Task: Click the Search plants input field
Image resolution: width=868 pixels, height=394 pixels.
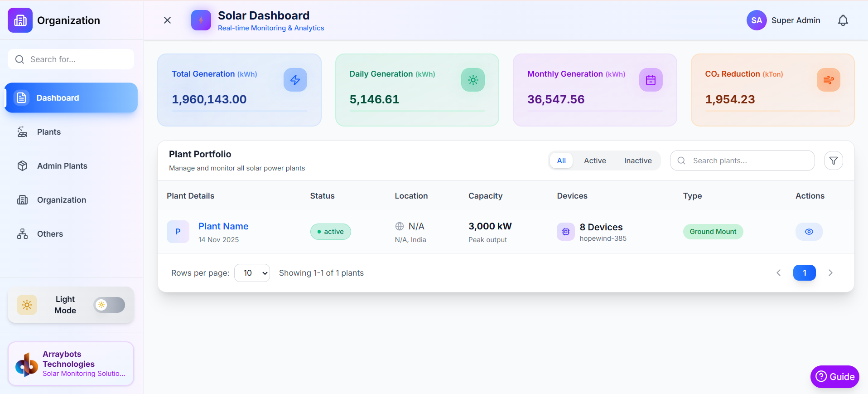Action: (747, 161)
